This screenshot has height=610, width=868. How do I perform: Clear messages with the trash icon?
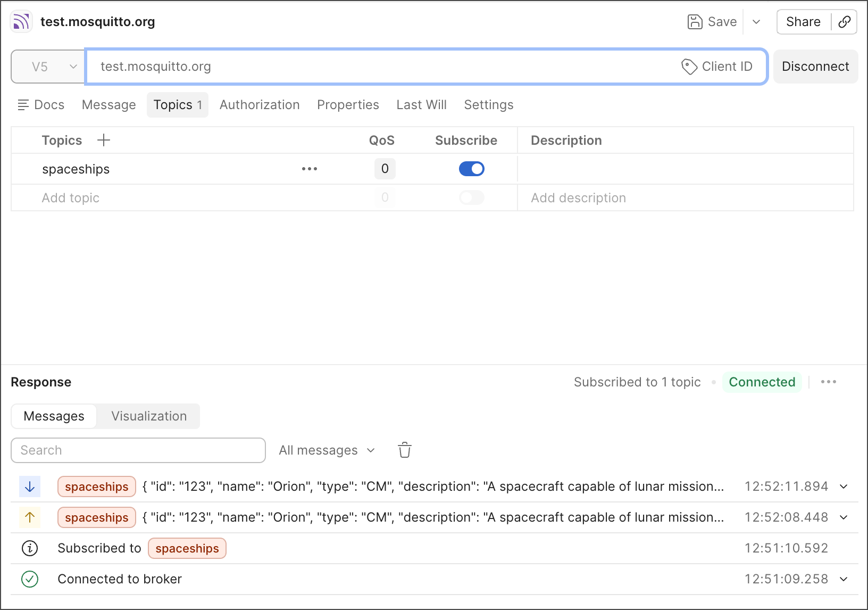[x=404, y=450]
